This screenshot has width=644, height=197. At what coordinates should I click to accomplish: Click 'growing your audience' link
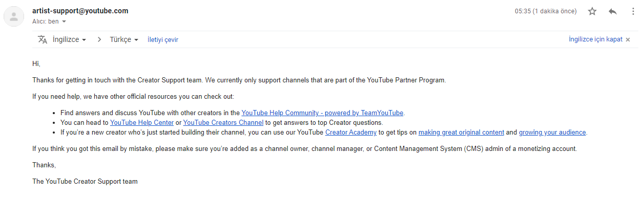pyautogui.click(x=552, y=132)
